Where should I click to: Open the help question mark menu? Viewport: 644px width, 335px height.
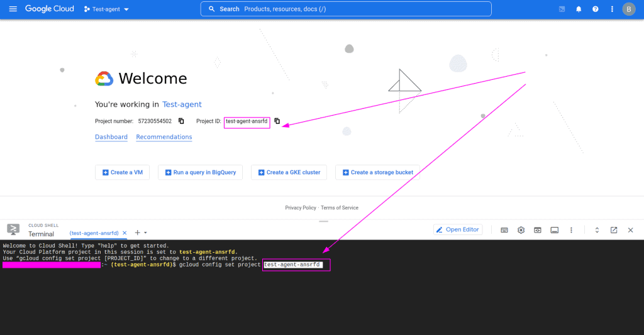[596, 9]
